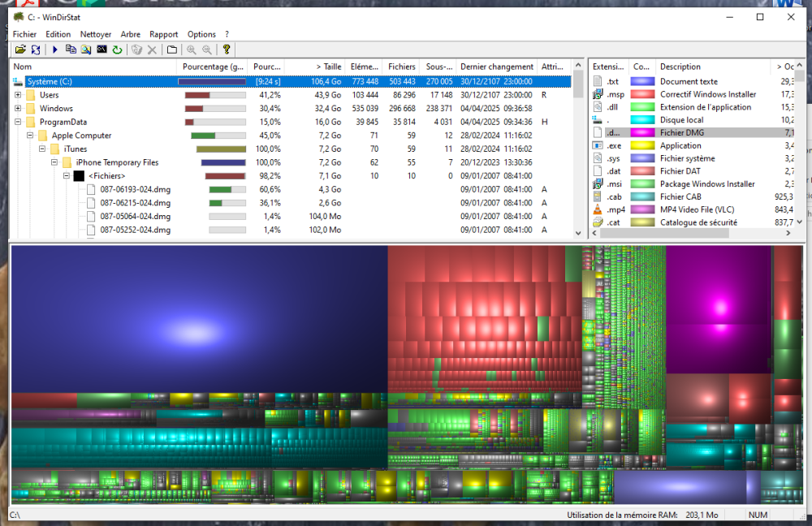Screen dimensions: 812x526
Task: Click the black Fichiers square icon
Action: [x=79, y=176]
